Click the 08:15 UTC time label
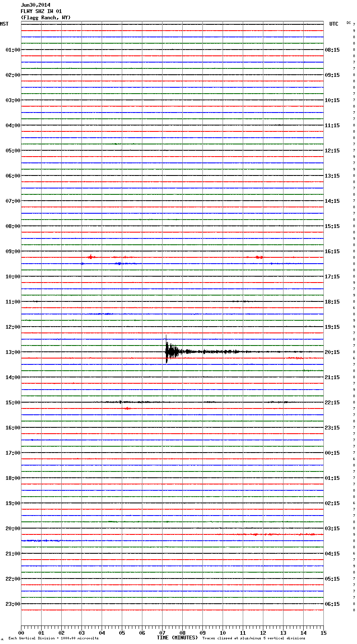Screen dimensions: 357x644 coord(332,50)
